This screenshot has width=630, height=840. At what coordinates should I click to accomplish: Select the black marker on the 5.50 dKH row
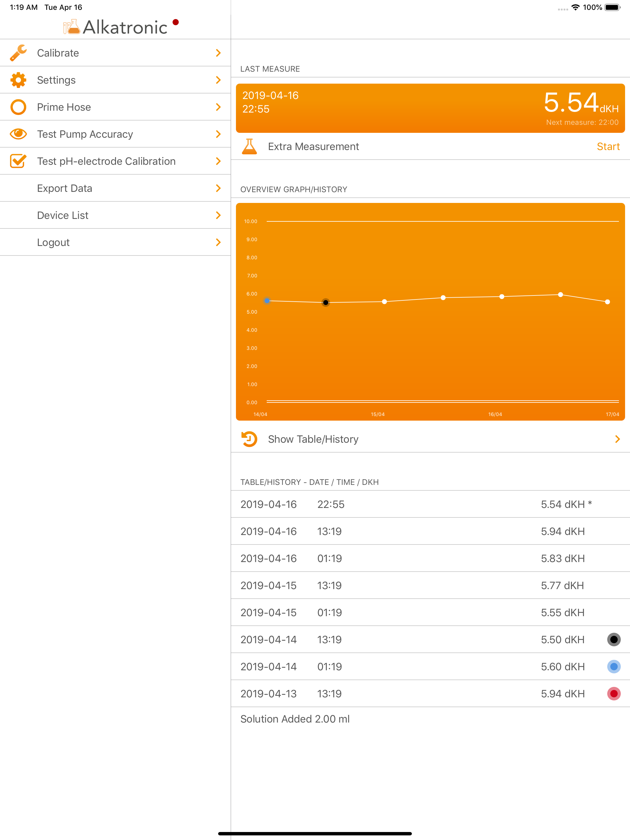click(x=614, y=640)
